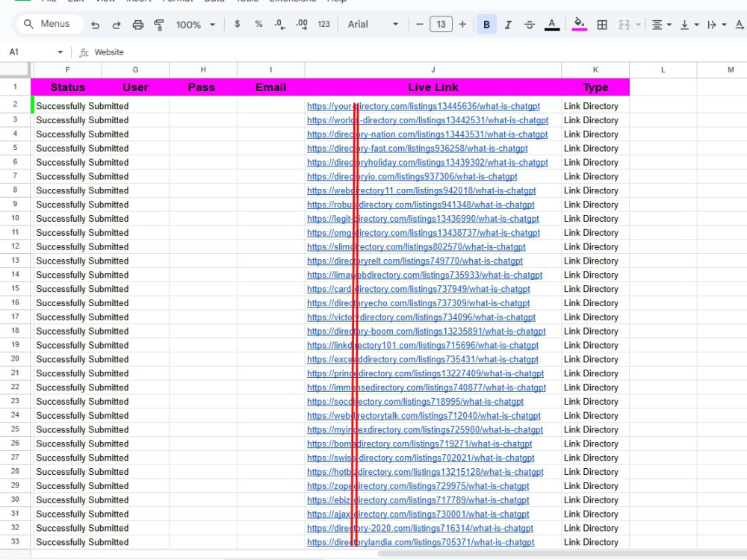Screen dimensions: 747x560
Task: Open the Arial font dropdown
Action: click(x=373, y=25)
